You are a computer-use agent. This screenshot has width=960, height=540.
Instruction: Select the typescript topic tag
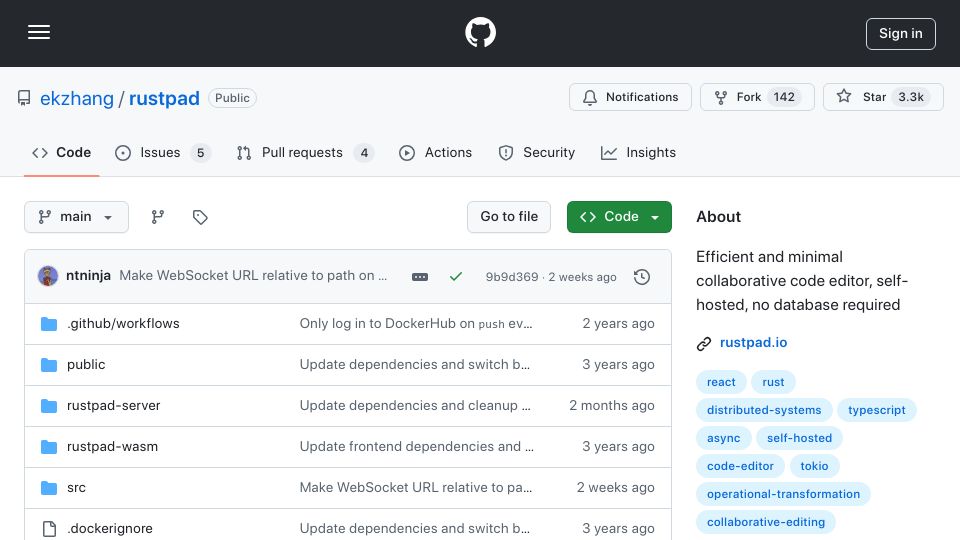877,410
